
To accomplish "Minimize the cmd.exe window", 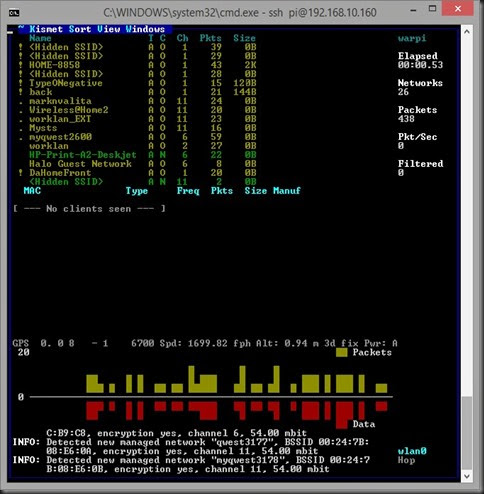I will click(413, 10).
